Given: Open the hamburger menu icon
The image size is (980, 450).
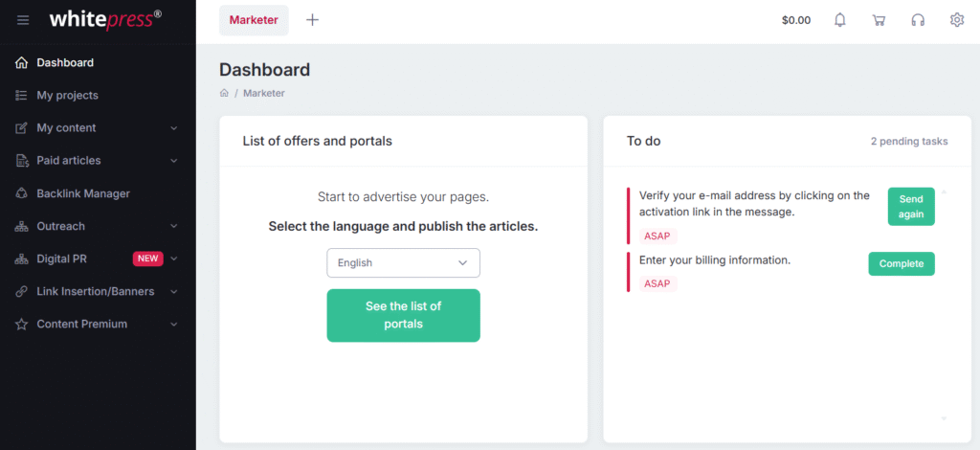Looking at the screenshot, I should (23, 20).
